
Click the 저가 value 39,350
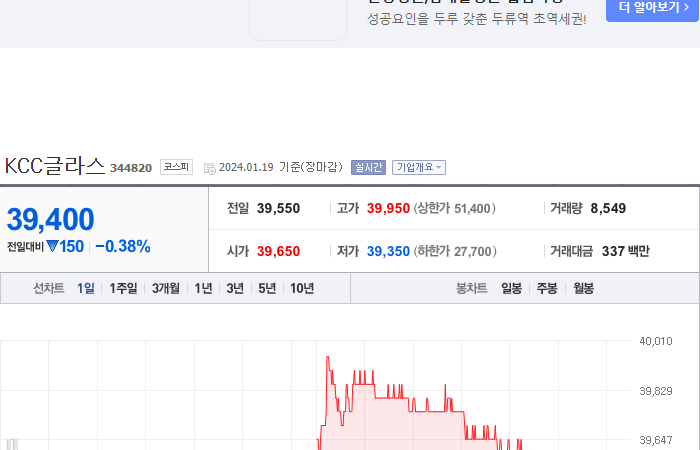388,251
